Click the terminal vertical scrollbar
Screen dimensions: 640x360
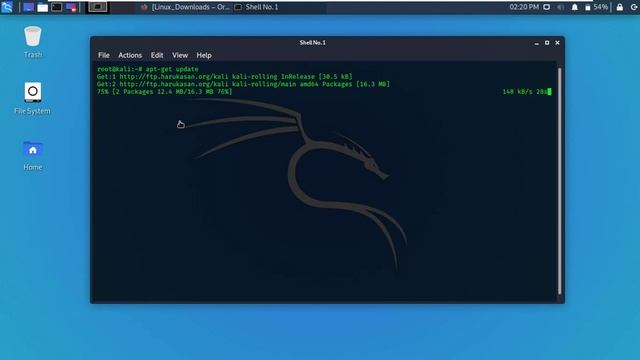pyautogui.click(x=560, y=181)
